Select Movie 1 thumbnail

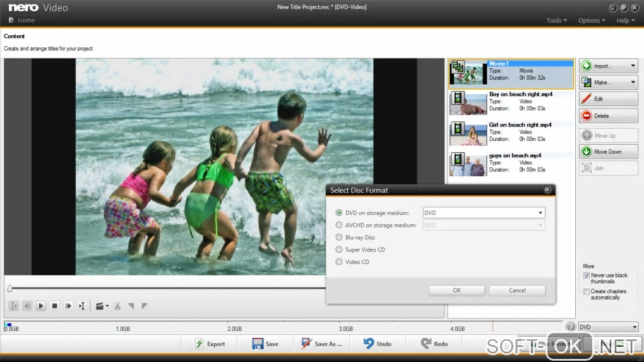(x=468, y=73)
